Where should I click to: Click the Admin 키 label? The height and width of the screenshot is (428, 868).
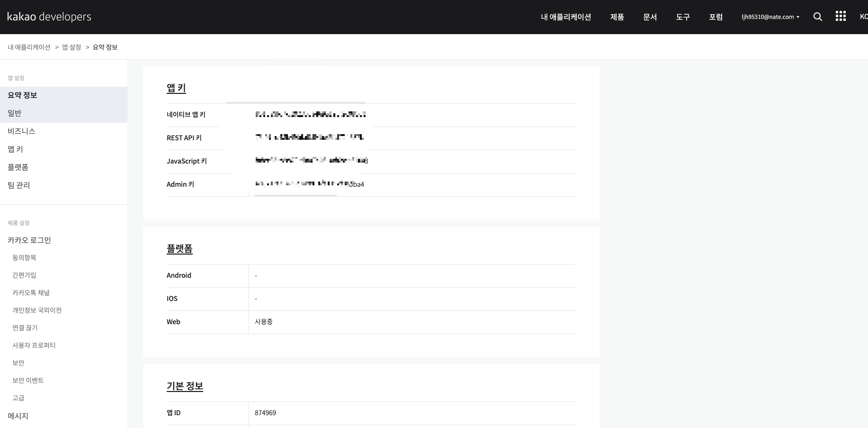click(x=180, y=184)
